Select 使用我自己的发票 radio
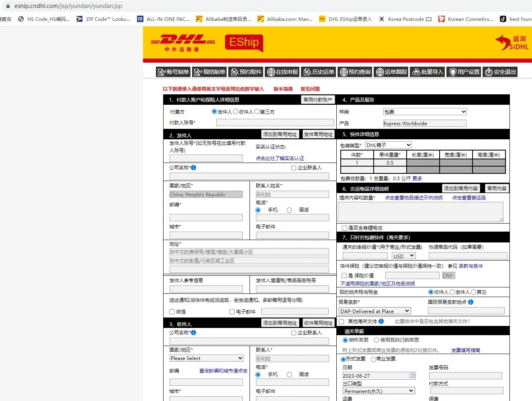Viewport: 532px width, 401px height. (376, 340)
